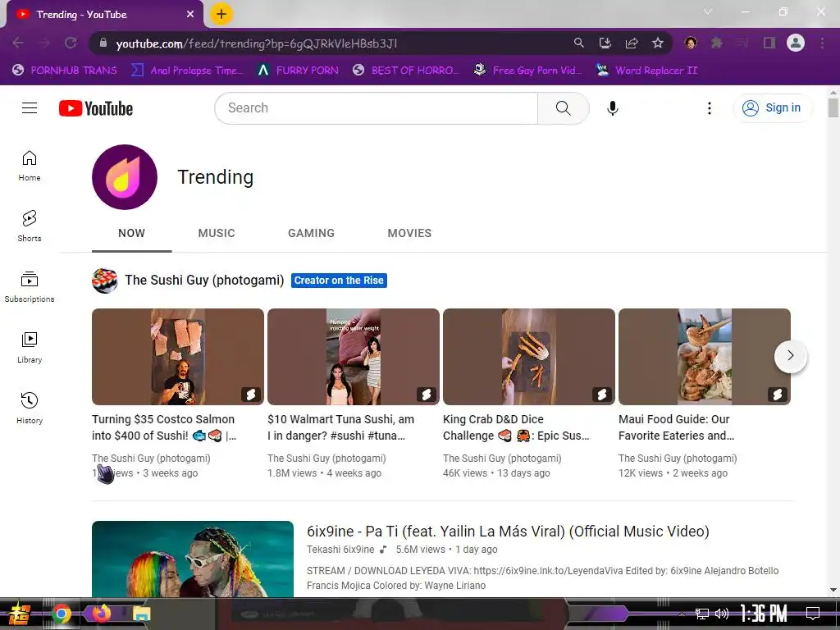Click the Creator on the Rise badge

pos(339,281)
